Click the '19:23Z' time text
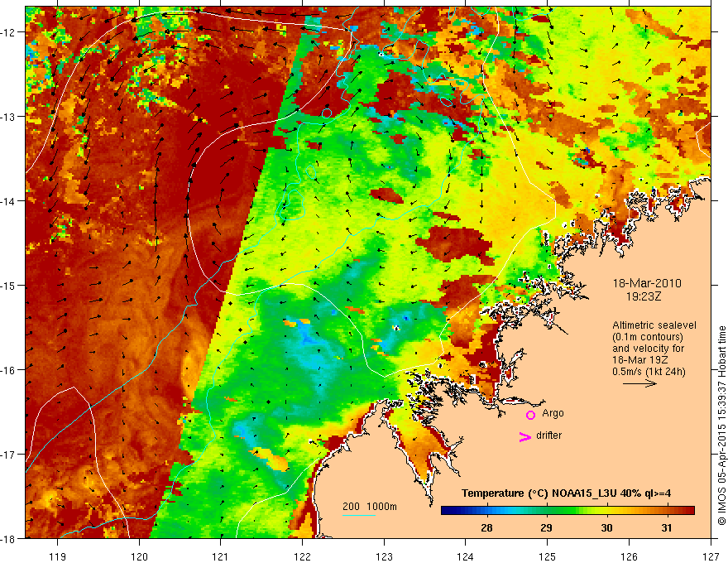Viewport: 728px width, 563px height. coord(644,296)
